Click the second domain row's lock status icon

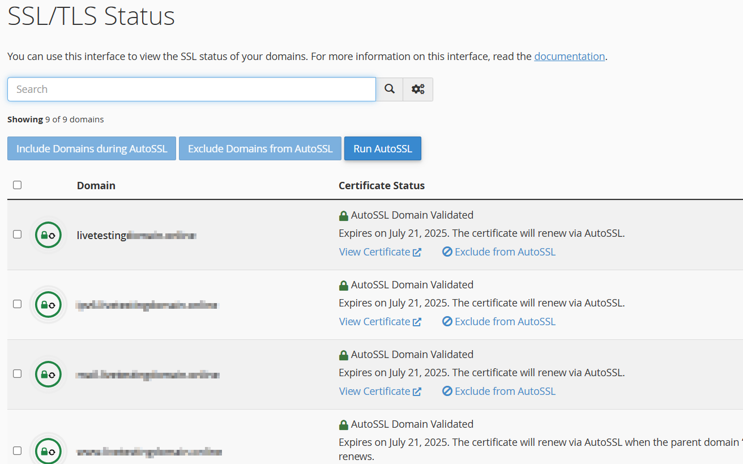point(48,304)
